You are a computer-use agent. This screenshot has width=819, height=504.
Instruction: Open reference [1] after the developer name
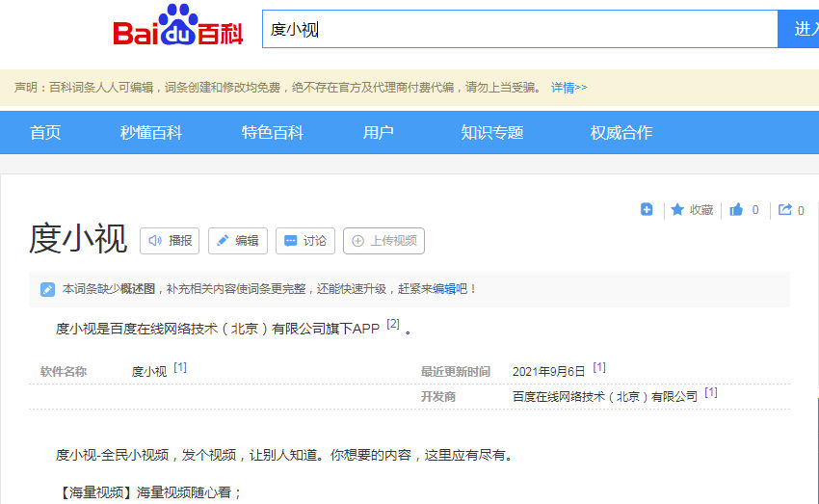coord(711,392)
